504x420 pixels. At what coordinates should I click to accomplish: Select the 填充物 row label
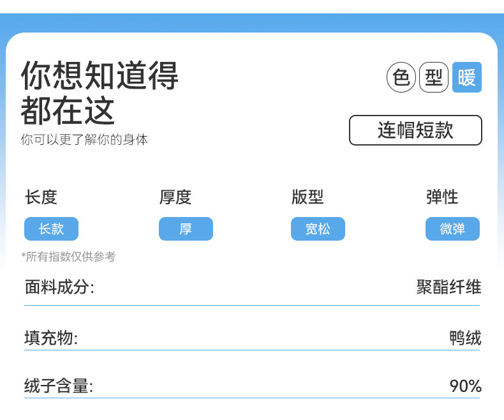click(x=51, y=338)
